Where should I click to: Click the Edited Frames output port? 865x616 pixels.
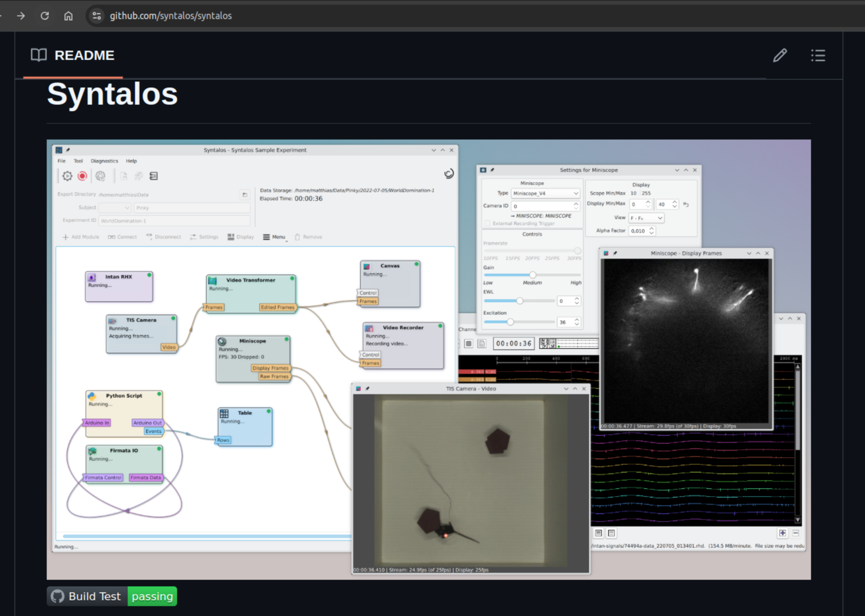click(277, 307)
